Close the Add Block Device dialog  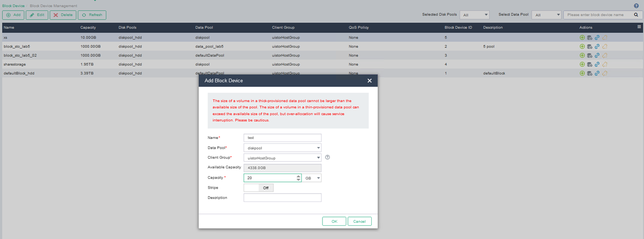click(x=369, y=80)
